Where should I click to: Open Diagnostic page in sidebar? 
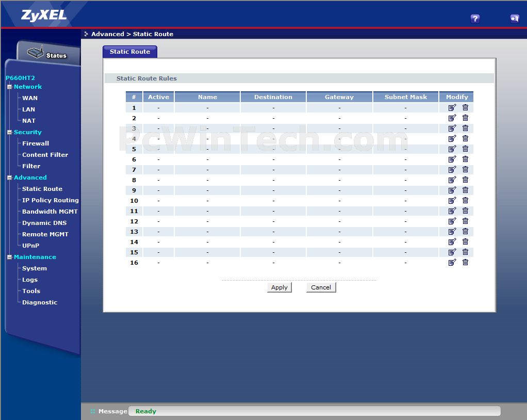pos(40,302)
